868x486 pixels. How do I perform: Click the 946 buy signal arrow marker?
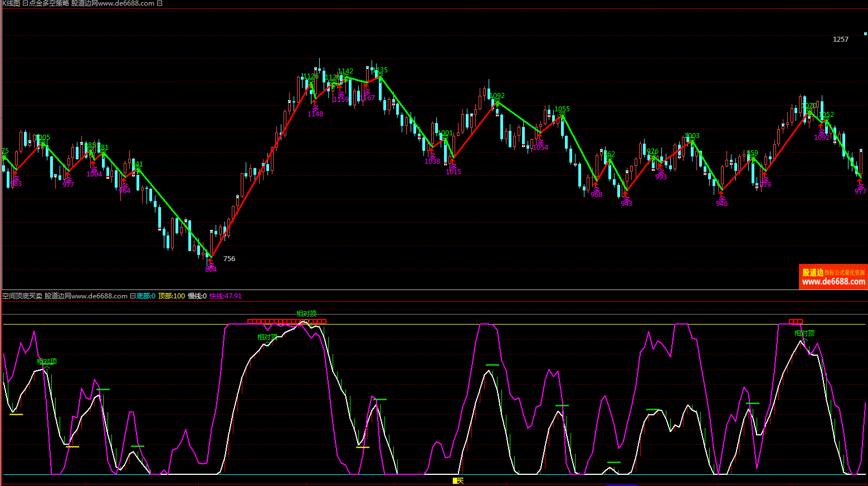click(721, 197)
